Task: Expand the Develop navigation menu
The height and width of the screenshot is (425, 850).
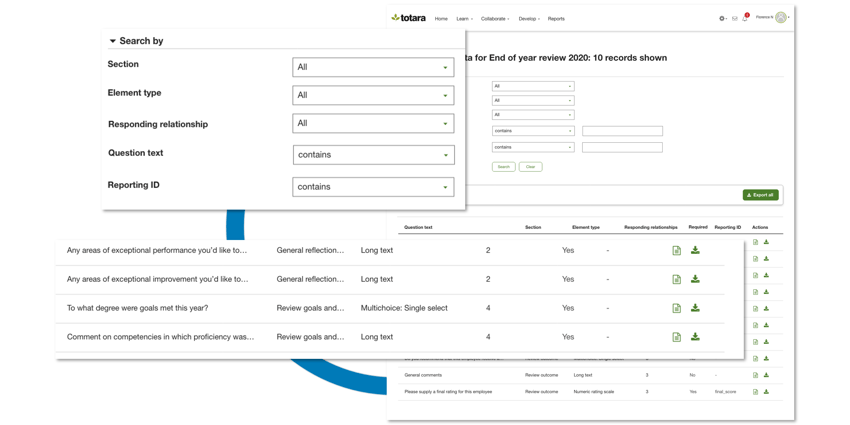Action: 529,19
